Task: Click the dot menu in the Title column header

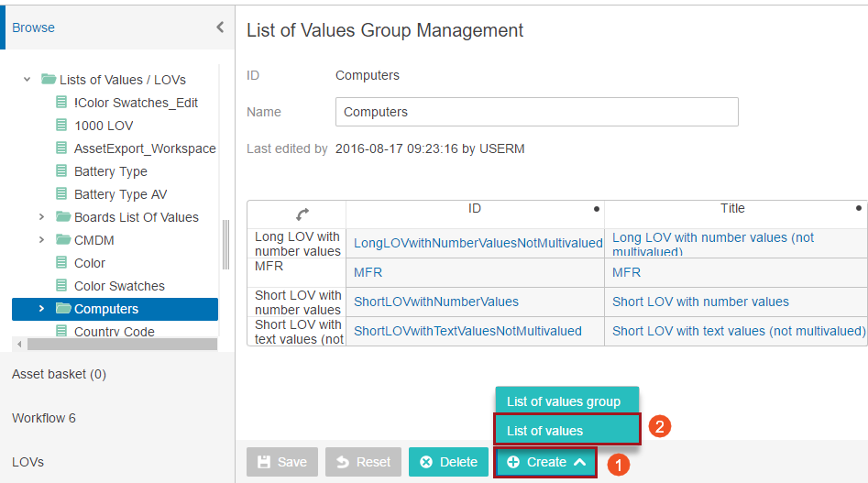Action: pos(859,209)
